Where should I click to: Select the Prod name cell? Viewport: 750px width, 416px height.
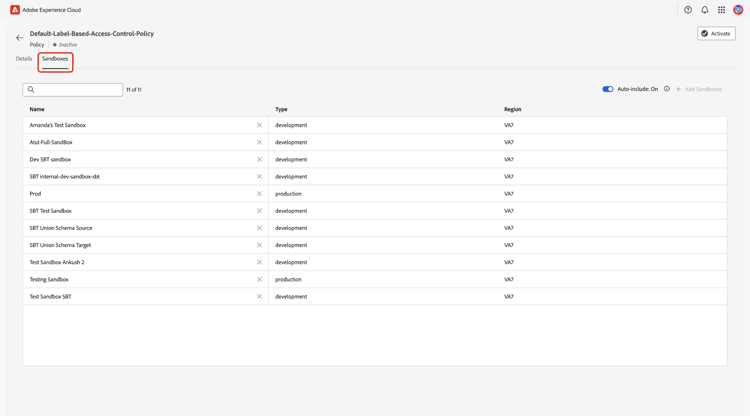pos(35,194)
